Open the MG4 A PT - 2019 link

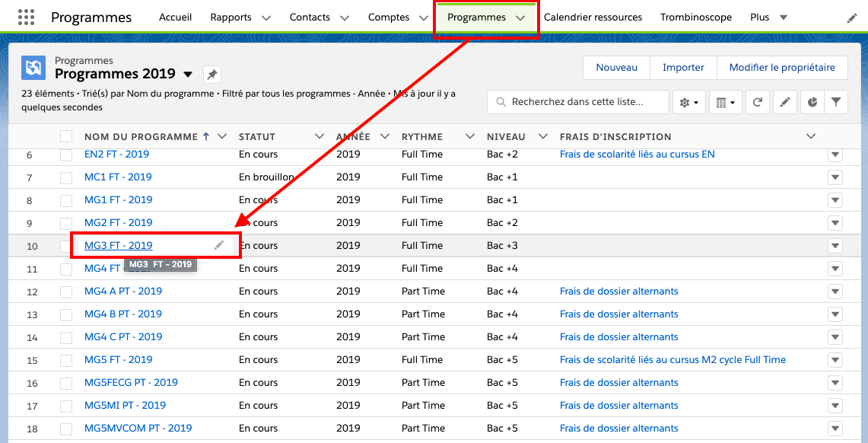(x=122, y=292)
